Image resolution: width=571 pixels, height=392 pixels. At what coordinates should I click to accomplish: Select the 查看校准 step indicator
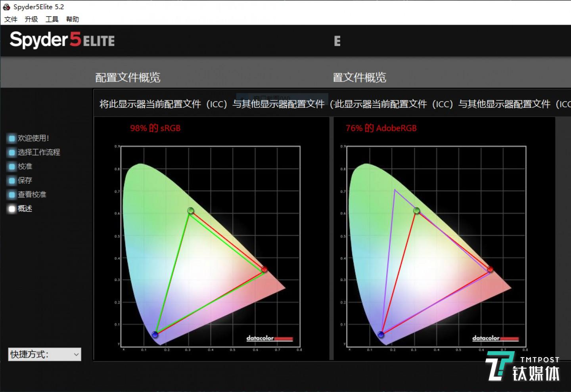click(12, 195)
